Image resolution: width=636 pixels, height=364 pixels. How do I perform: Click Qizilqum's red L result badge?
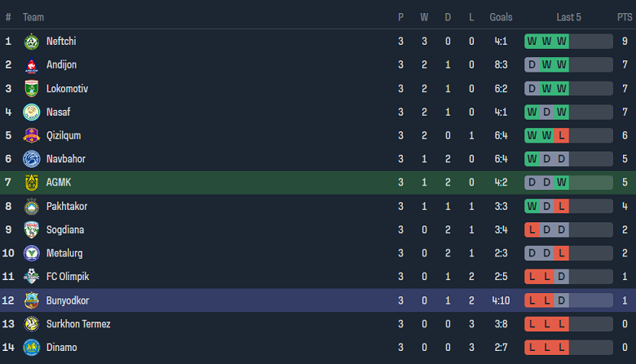coord(562,136)
